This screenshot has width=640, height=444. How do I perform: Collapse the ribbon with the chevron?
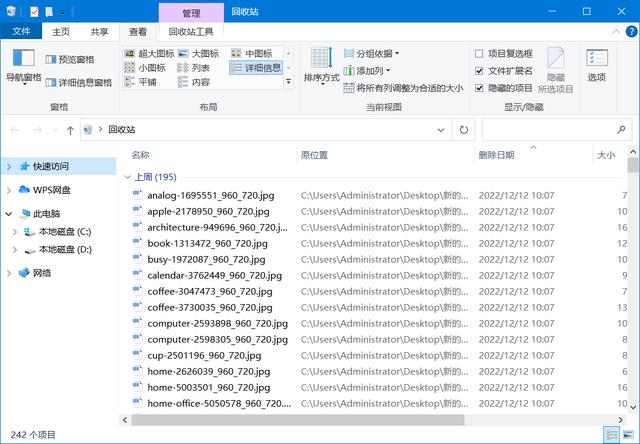pyautogui.click(x=616, y=31)
